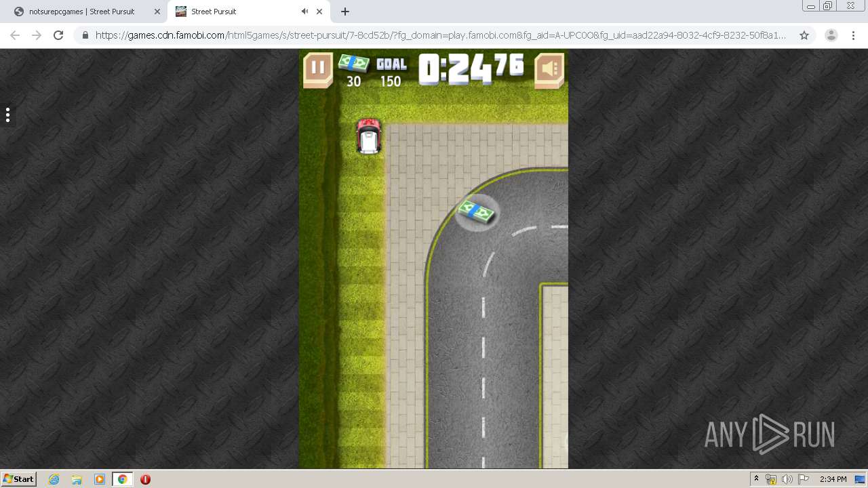Image resolution: width=868 pixels, height=488 pixels.
Task: Click the network tray icon
Action: [x=771, y=479]
